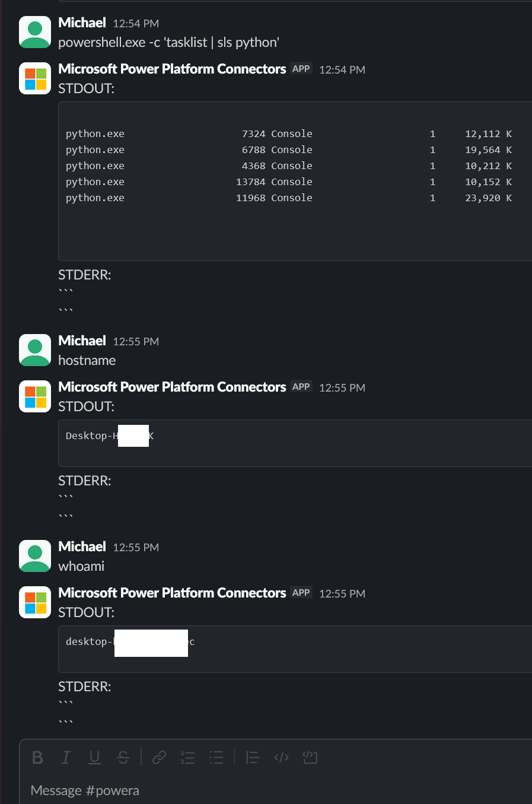Toggle strikethrough formatting in the composer
The height and width of the screenshot is (804, 532).
coord(123,757)
